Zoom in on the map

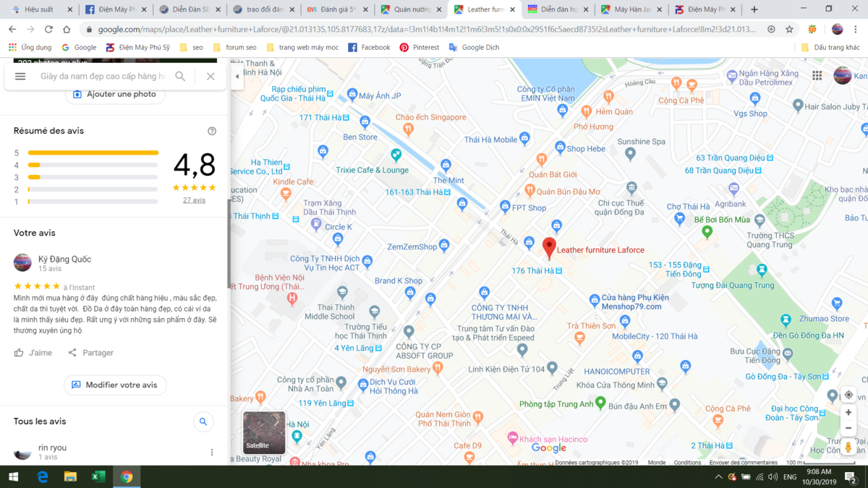pos(848,413)
